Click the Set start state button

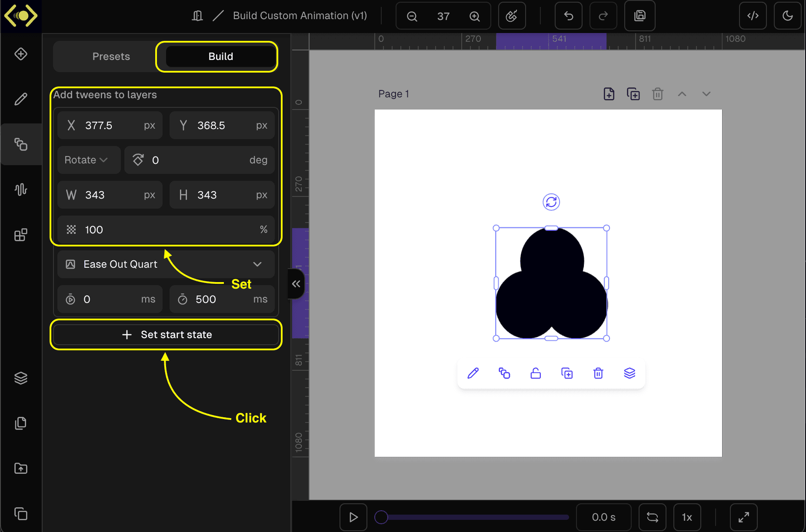[x=166, y=335]
